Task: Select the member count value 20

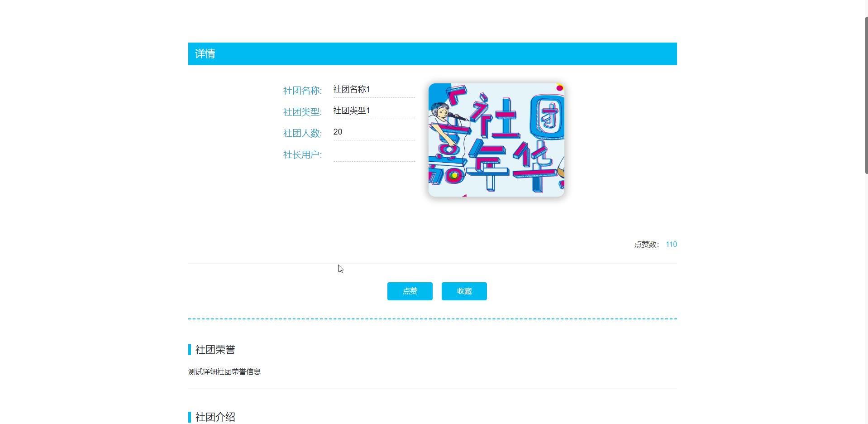Action: pos(338,132)
